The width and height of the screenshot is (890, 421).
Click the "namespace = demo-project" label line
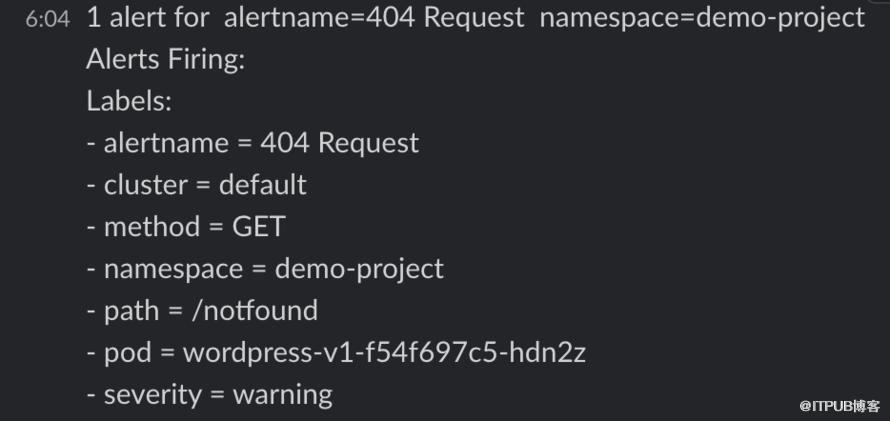tap(265, 269)
